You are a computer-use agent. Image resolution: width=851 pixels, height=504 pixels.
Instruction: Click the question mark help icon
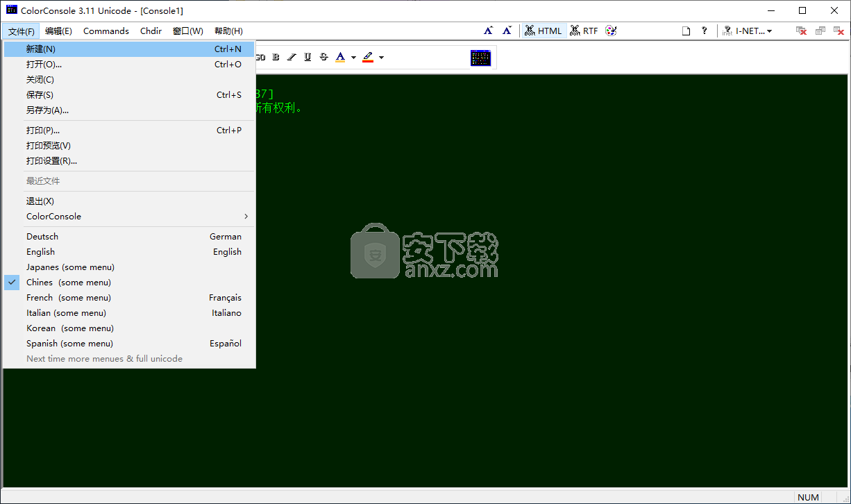(x=705, y=31)
